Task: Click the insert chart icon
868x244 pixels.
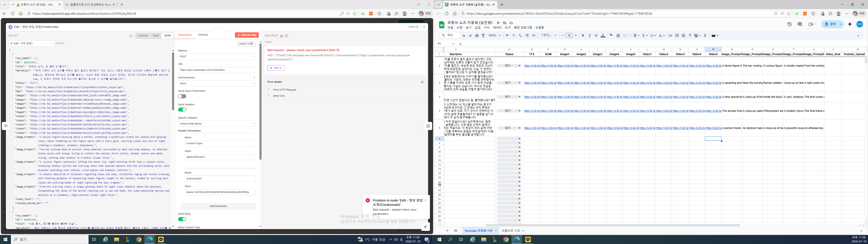Action: pyautogui.click(x=683, y=35)
